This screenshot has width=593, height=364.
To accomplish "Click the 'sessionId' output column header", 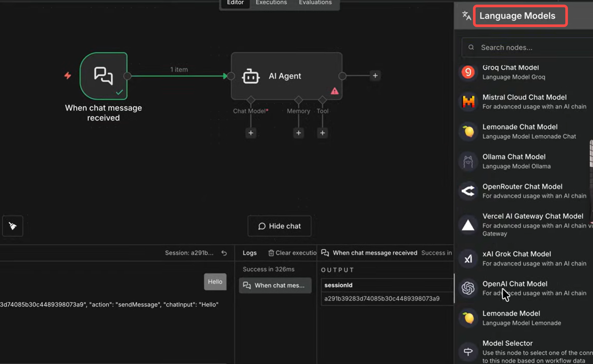I will click(338, 285).
